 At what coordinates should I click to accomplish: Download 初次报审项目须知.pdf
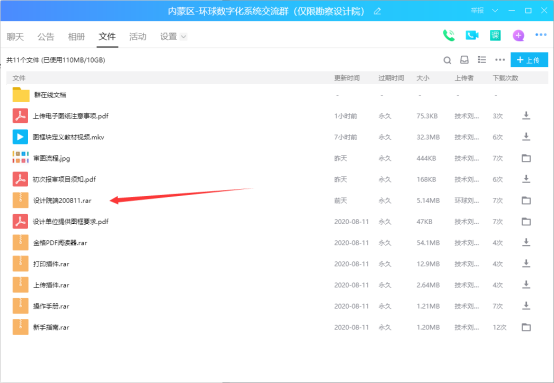coord(526,179)
